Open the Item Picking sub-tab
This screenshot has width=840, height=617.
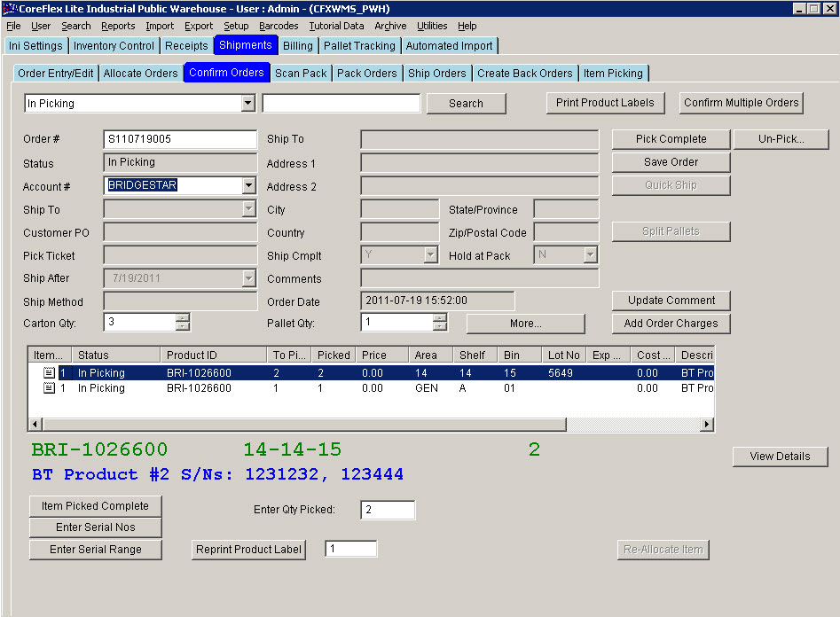[x=613, y=73]
